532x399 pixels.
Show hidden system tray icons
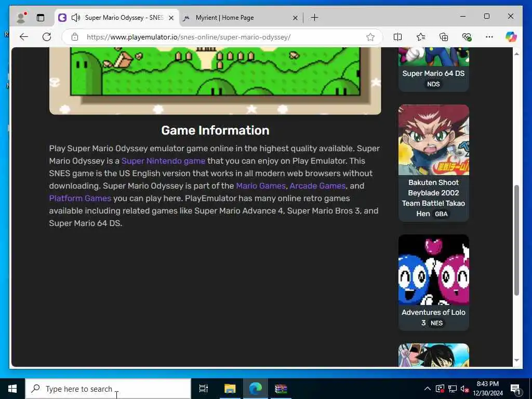[428, 389]
